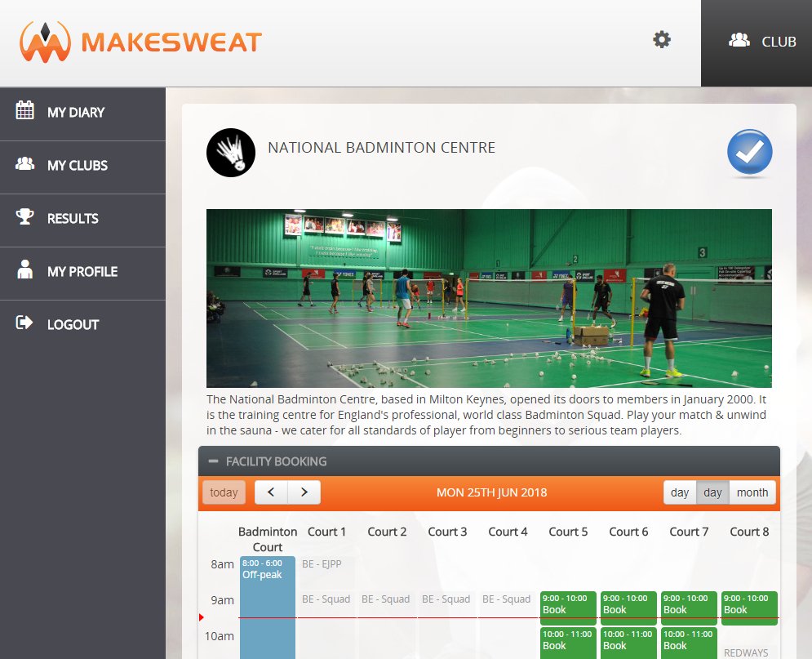The height and width of the screenshot is (659, 812).
Task: Switch to month view
Action: point(752,492)
